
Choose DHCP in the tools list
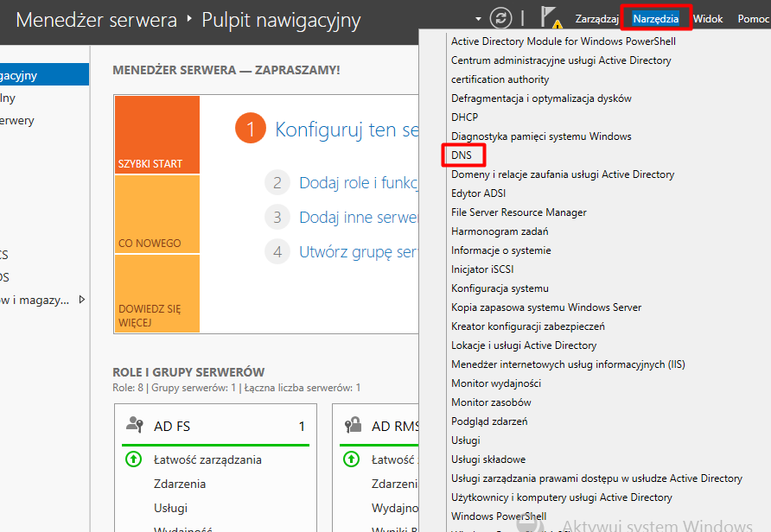(464, 117)
